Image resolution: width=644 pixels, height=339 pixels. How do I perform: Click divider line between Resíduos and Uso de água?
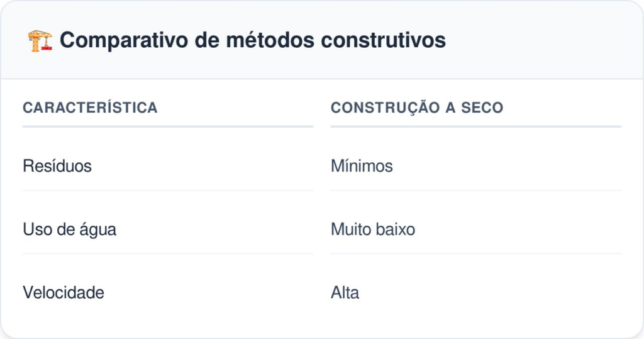pos(167,190)
